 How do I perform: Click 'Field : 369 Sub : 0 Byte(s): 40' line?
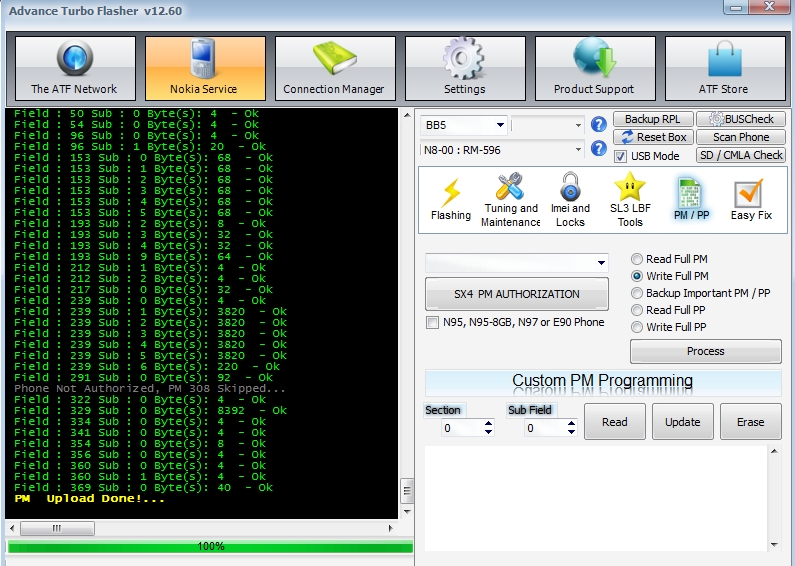[143, 487]
